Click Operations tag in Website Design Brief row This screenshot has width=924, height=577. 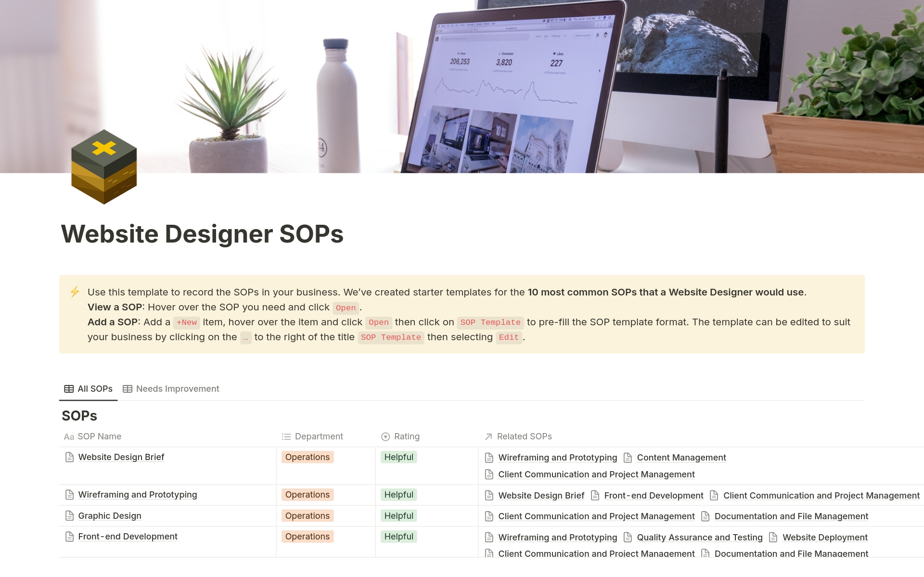[x=307, y=457]
